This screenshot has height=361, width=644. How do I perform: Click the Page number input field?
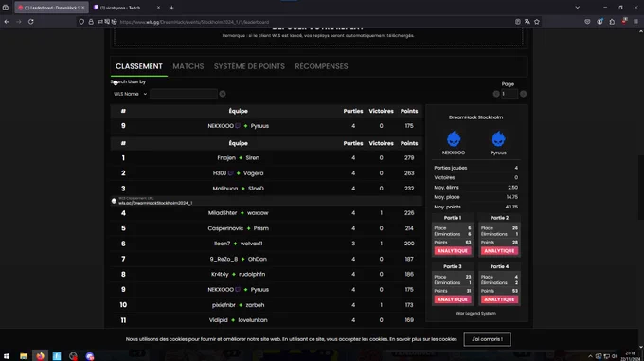(510, 94)
